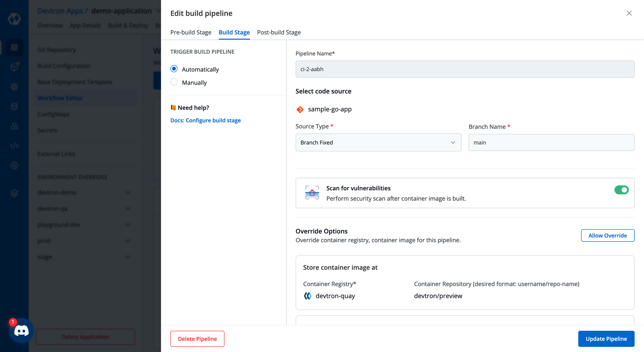Open the security bug icon in the sidebar

[14, 107]
